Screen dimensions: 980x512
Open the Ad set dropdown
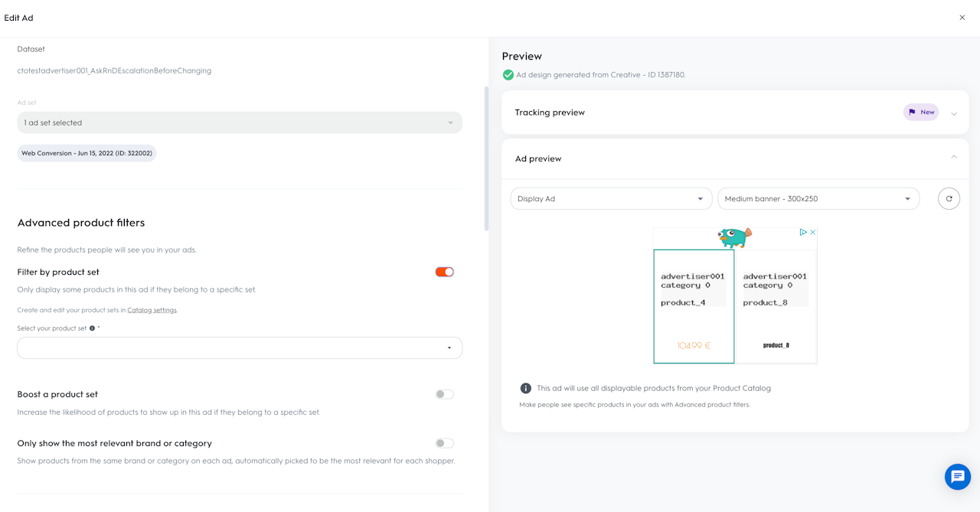pos(240,122)
